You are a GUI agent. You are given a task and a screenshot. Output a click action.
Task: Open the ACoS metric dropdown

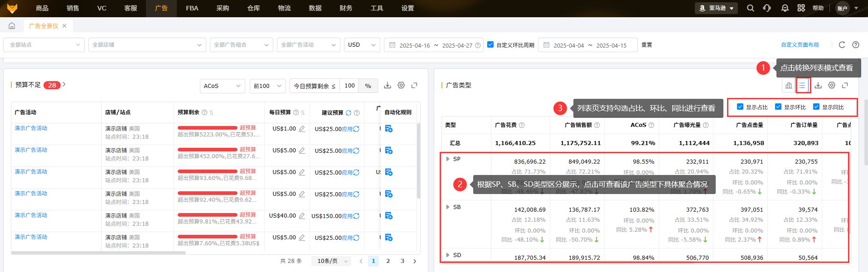coord(222,86)
